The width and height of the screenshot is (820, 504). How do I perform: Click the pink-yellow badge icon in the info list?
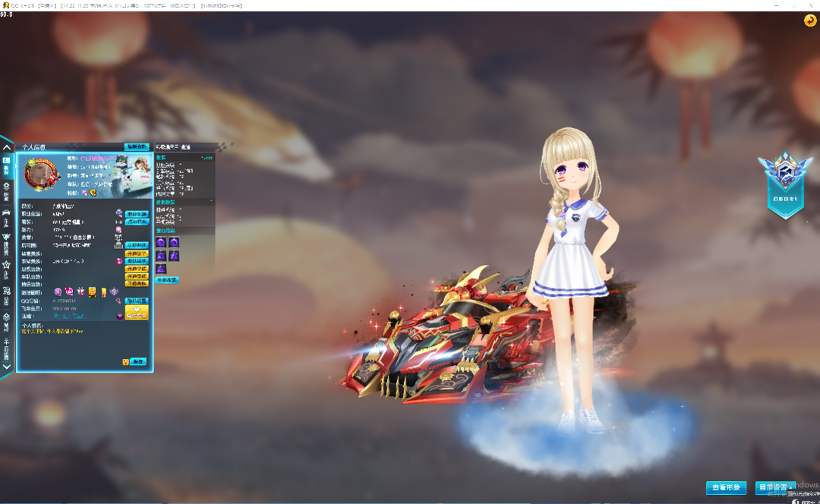tap(118, 261)
